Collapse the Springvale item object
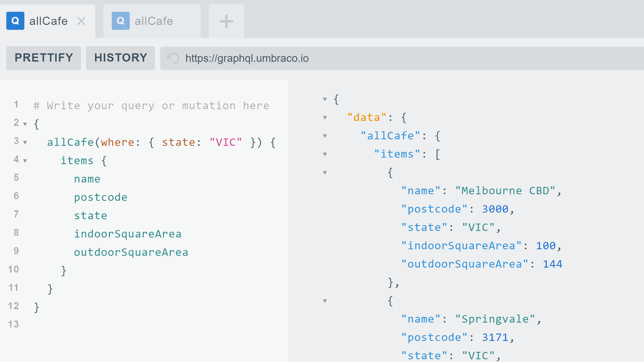 coord(324,300)
